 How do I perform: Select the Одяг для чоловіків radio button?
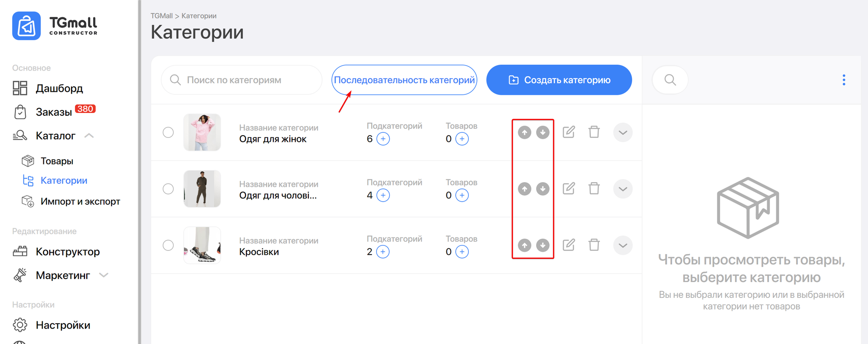click(x=168, y=189)
